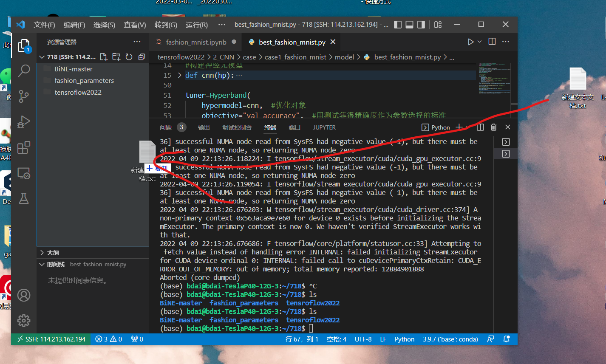Switch to fashion_mnist.ipynb tab
The image size is (606, 364).
196,42
